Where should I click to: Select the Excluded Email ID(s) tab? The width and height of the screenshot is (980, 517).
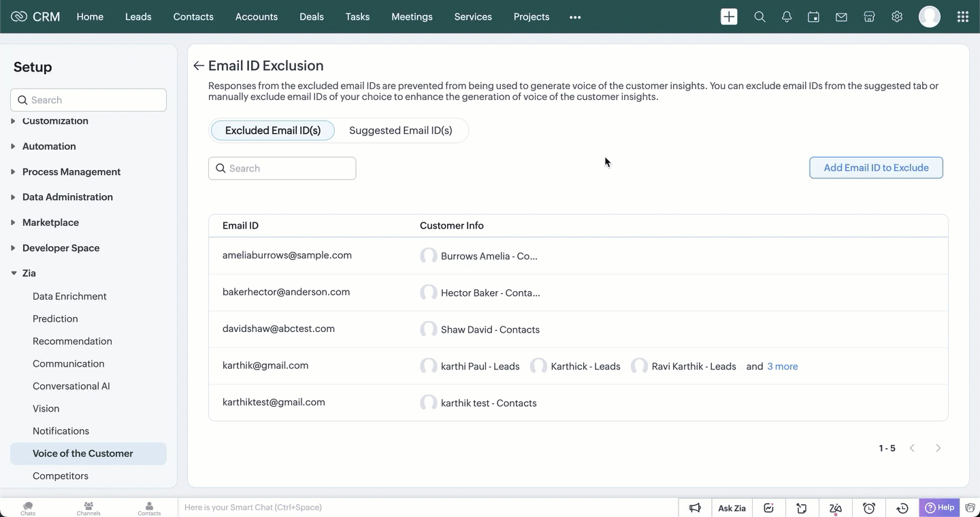tap(272, 131)
